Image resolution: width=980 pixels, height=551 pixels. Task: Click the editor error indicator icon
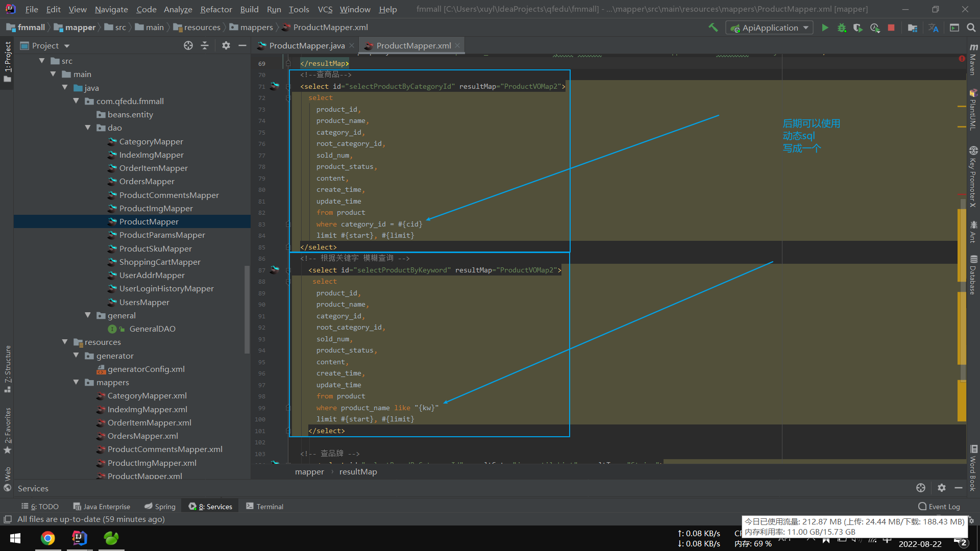962,59
